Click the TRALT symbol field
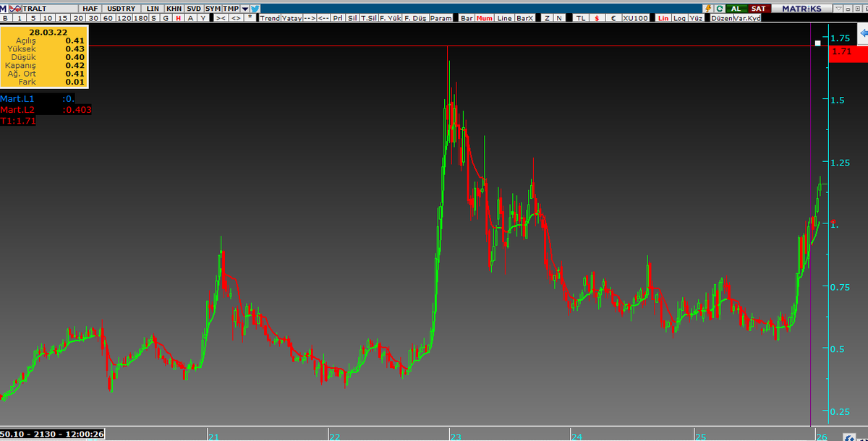 (51, 9)
